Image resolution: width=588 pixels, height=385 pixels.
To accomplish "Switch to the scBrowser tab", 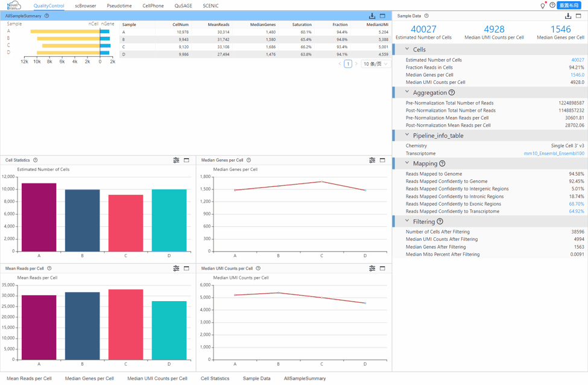I will click(86, 5).
